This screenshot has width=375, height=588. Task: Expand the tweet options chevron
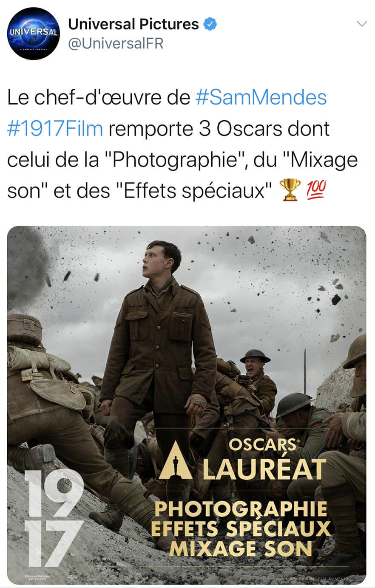[x=361, y=24]
